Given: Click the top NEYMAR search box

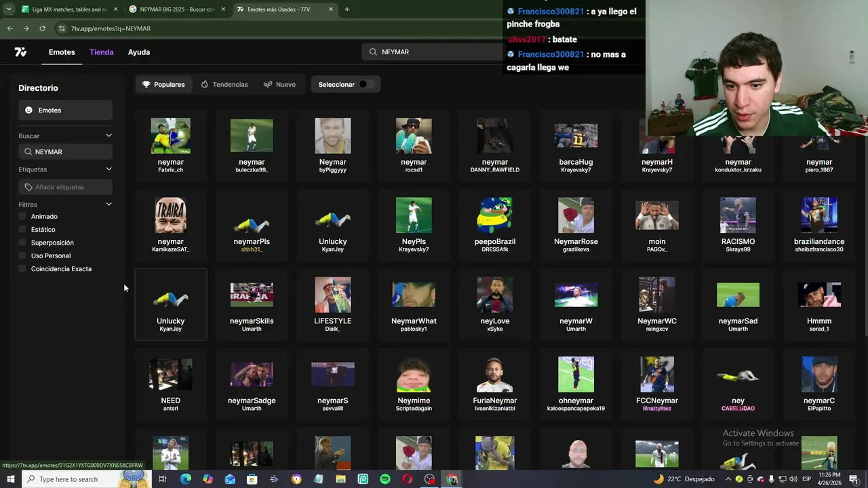Looking at the screenshot, I should [434, 52].
